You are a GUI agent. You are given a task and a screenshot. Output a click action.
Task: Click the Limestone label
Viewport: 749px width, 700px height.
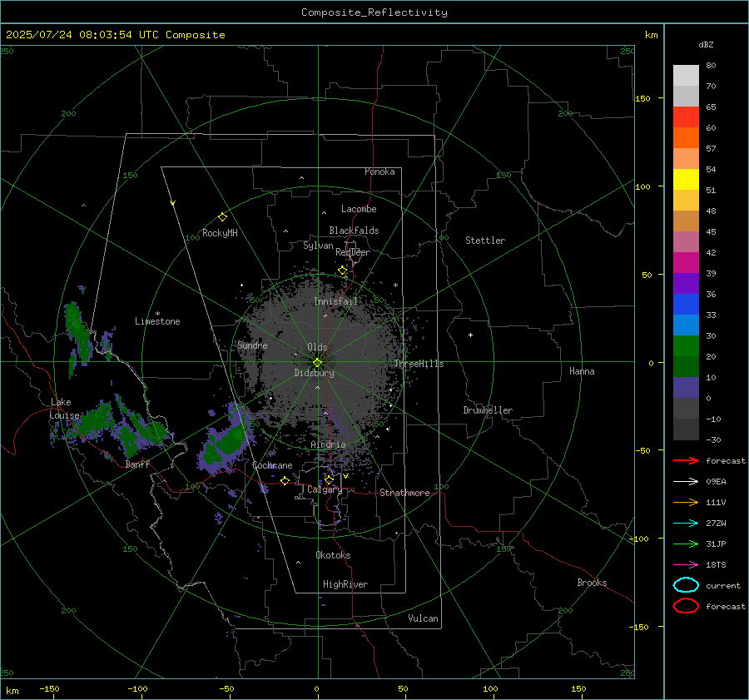pyautogui.click(x=157, y=321)
